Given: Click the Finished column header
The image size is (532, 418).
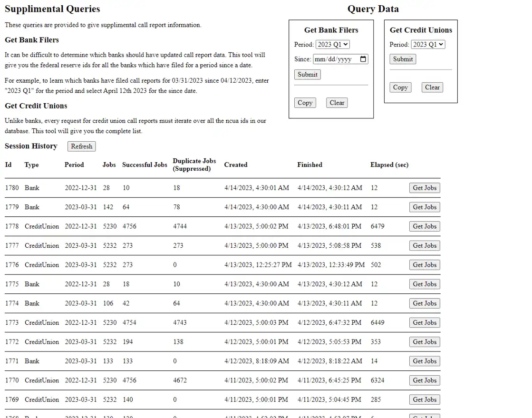Looking at the screenshot, I should (310, 165).
